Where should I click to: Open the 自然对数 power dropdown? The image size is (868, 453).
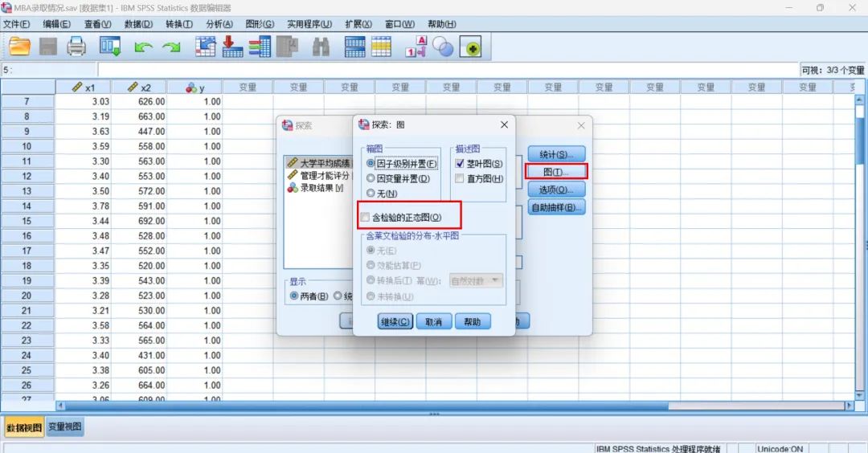coord(476,281)
